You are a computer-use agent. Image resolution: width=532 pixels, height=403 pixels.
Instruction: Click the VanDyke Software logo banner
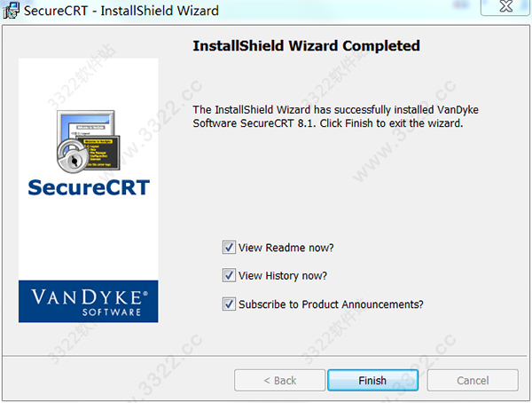coord(88,302)
